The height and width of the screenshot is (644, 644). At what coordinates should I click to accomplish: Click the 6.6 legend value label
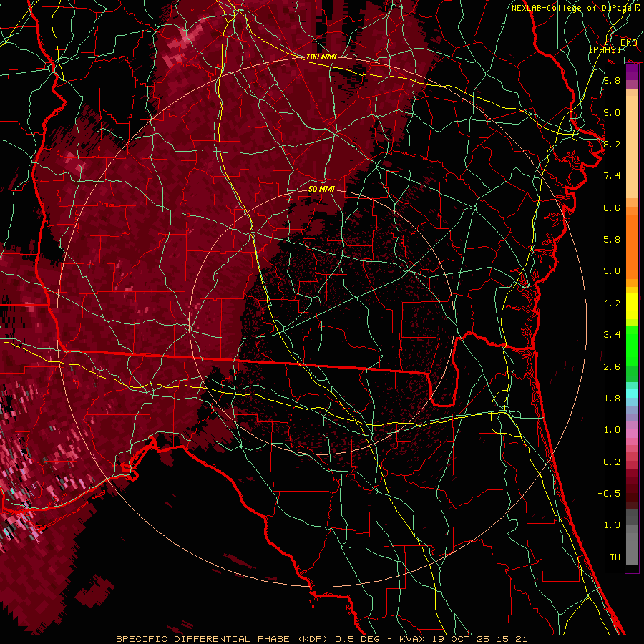(611, 208)
